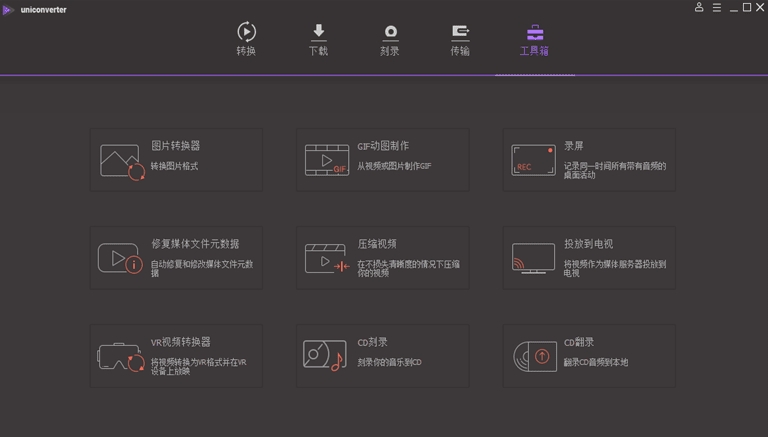Close the uniconverter window
The width and height of the screenshot is (768, 437).
761,7
